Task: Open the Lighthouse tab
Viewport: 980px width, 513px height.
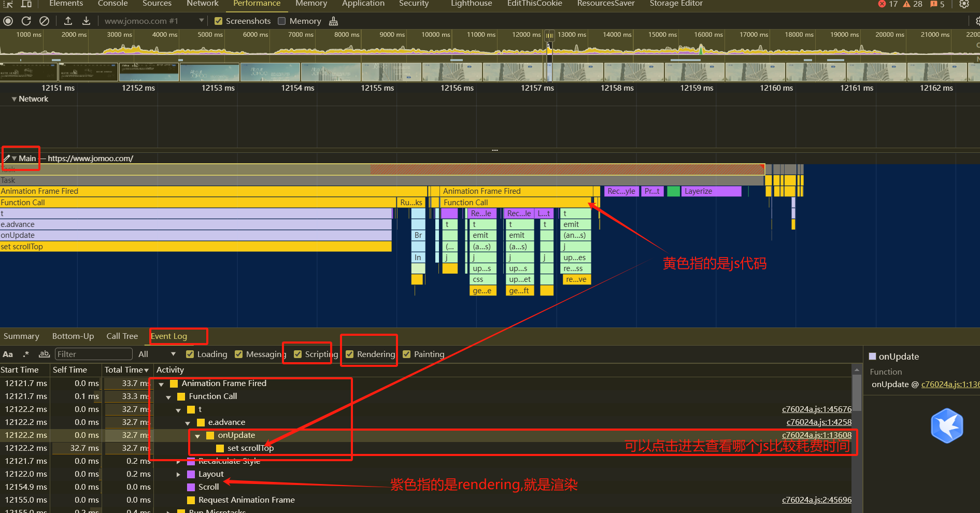Action: click(x=472, y=4)
